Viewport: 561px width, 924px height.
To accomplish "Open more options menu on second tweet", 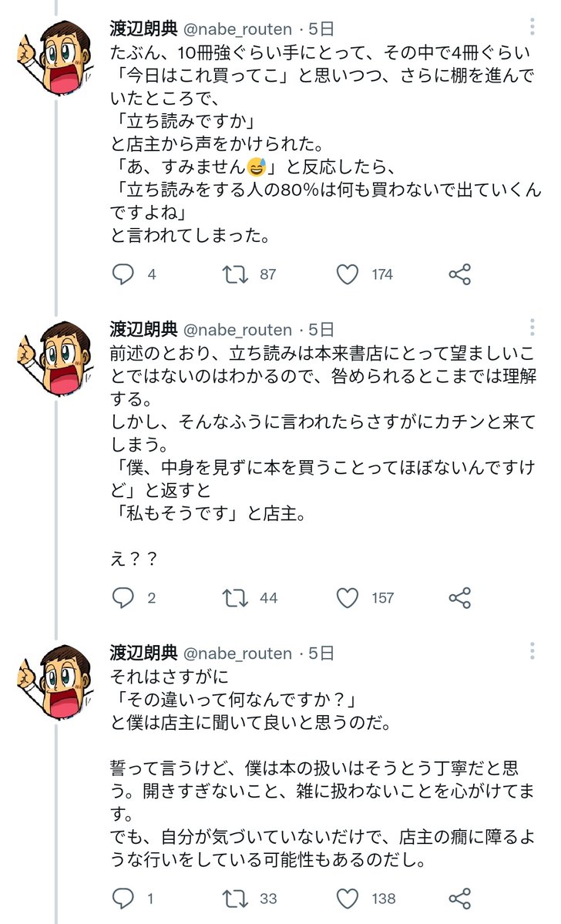I will tap(532, 329).
